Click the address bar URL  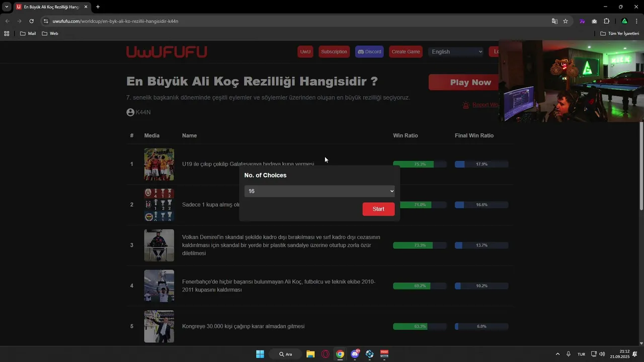115,21
